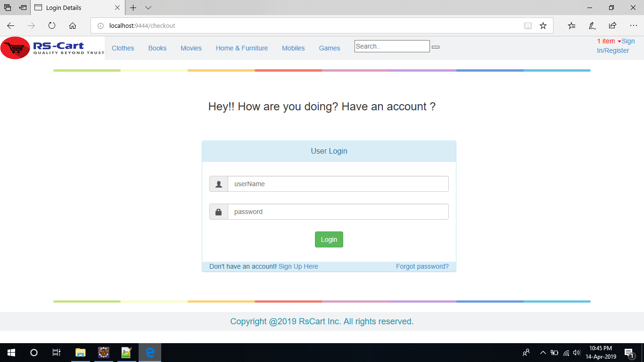This screenshot has width=644, height=362.
Task: Click the RsCart copyright footer text
Action: [x=322, y=321]
